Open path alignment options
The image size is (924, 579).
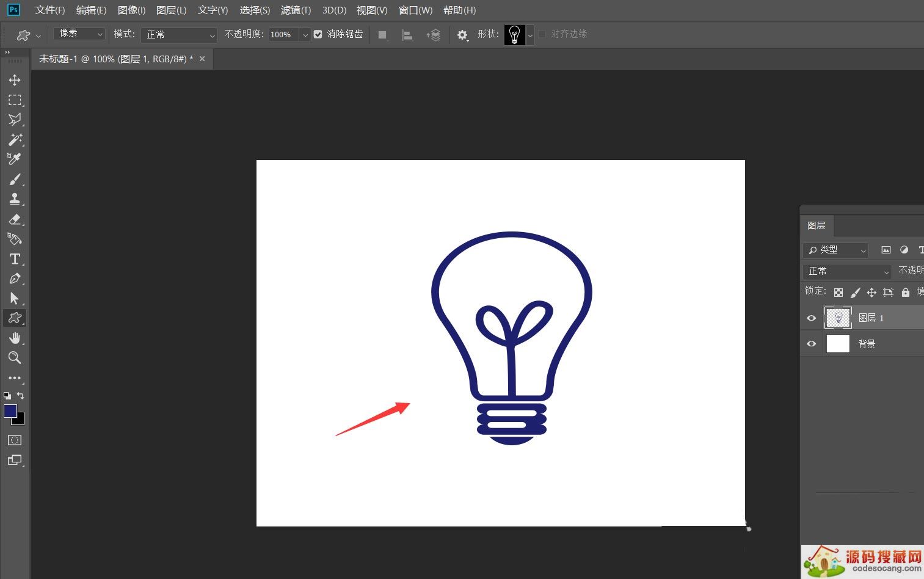coord(407,35)
